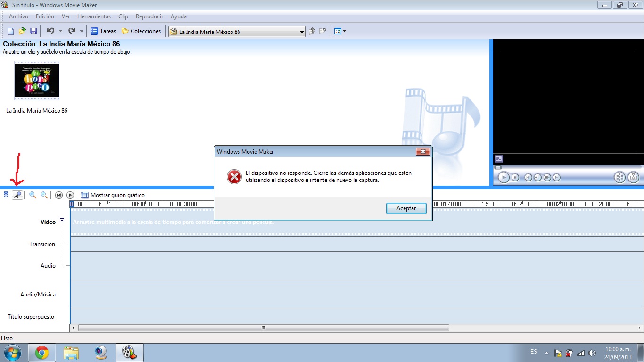Open Windows Explorer from the taskbar
Screen dimensions: 644x362
coord(71,353)
